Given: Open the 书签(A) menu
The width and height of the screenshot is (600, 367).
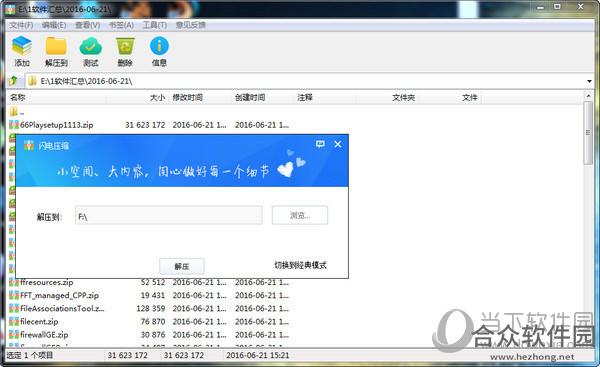Looking at the screenshot, I should point(121,25).
